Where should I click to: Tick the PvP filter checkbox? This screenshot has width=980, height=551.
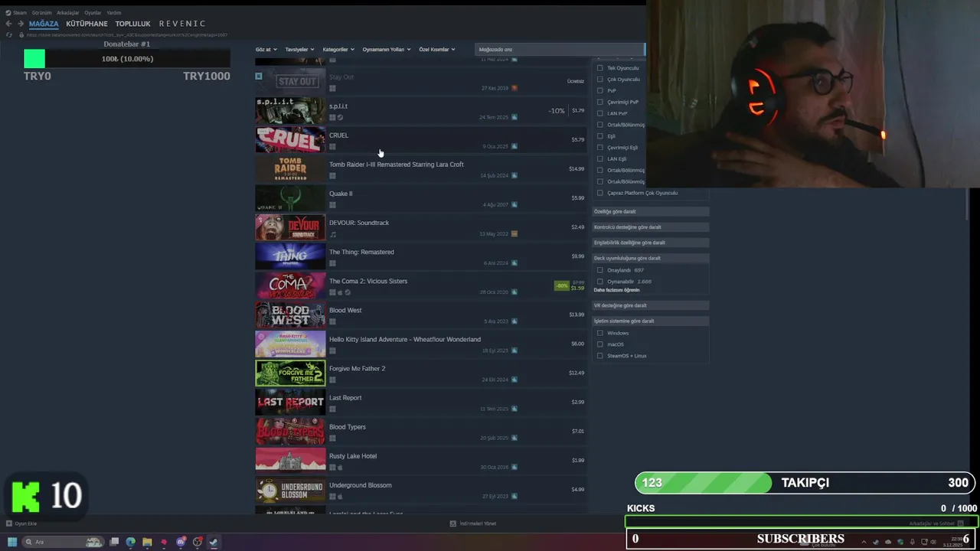(x=600, y=90)
